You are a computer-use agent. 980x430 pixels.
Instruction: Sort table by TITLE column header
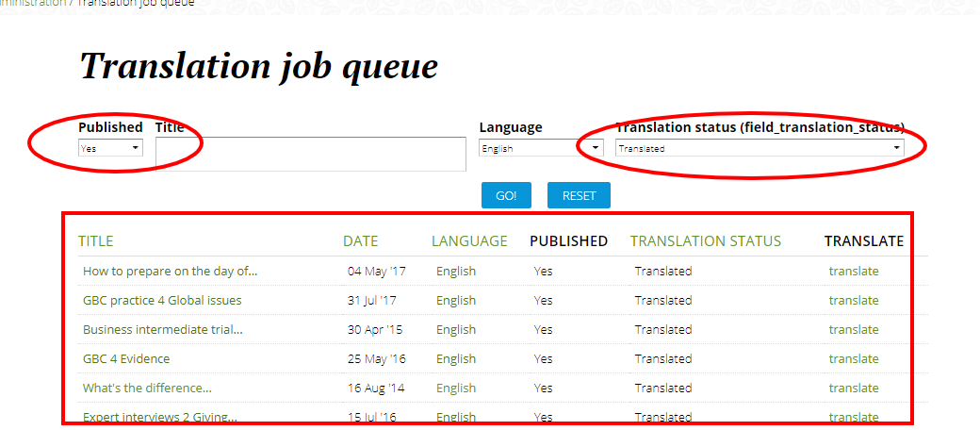95,241
